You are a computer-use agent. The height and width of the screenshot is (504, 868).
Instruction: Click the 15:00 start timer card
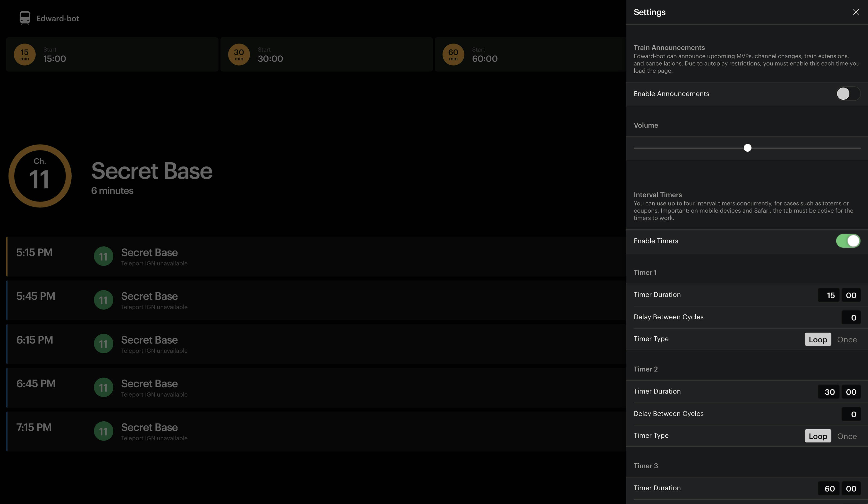click(112, 54)
